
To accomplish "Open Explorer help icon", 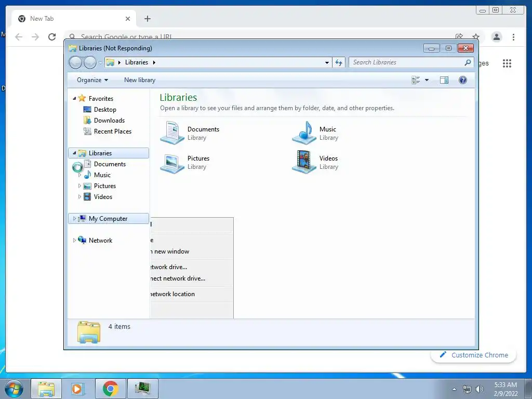I will (x=463, y=80).
